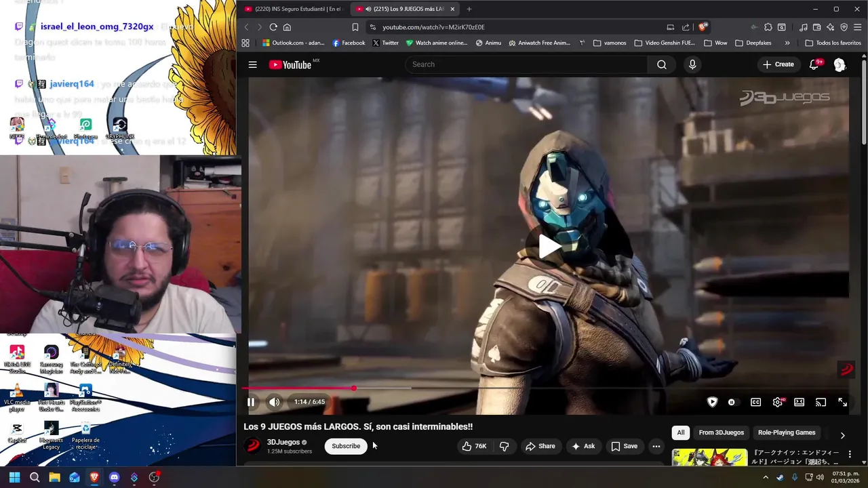Open OBS Studio from the taskbar

154,477
